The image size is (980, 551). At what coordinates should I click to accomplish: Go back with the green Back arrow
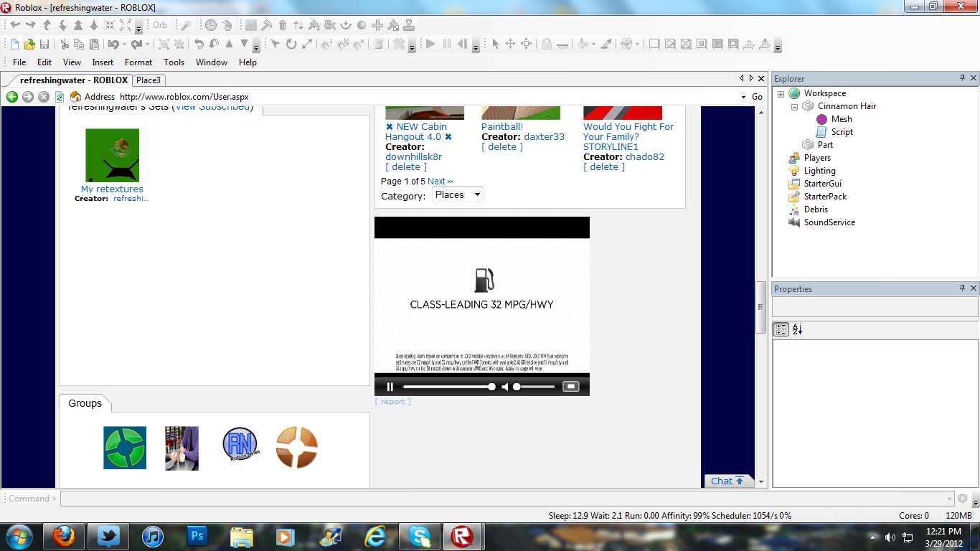pyautogui.click(x=12, y=97)
